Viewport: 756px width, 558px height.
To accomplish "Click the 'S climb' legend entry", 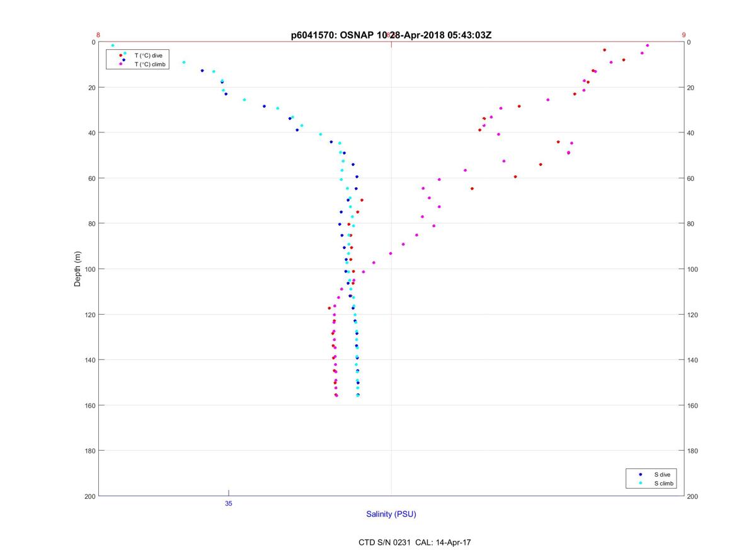I will click(x=664, y=483).
